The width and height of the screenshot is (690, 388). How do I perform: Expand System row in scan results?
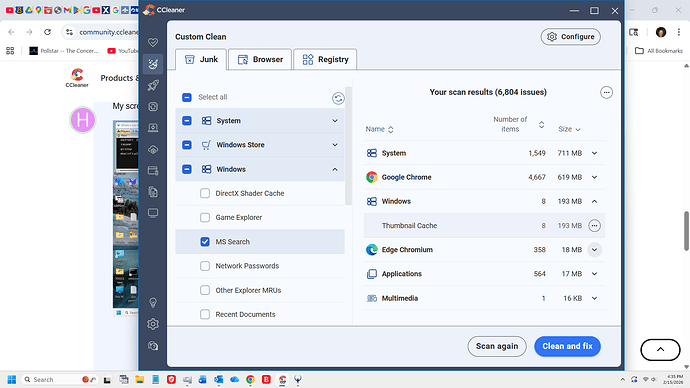tap(594, 153)
